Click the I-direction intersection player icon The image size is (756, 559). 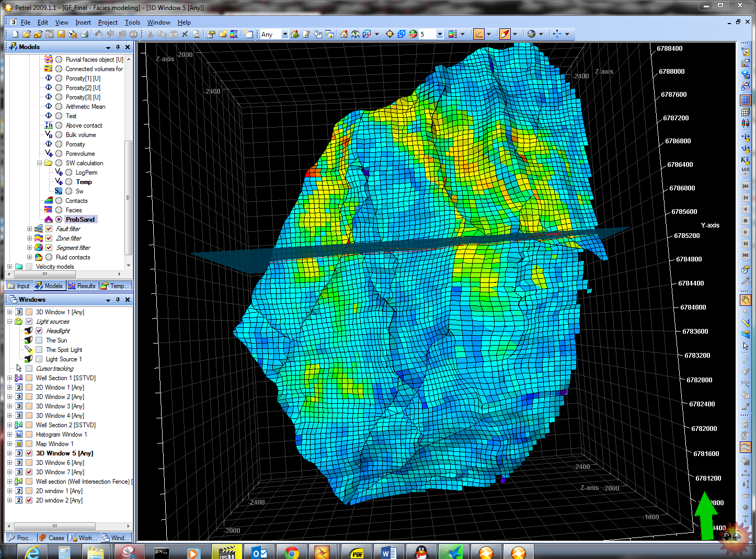click(746, 137)
